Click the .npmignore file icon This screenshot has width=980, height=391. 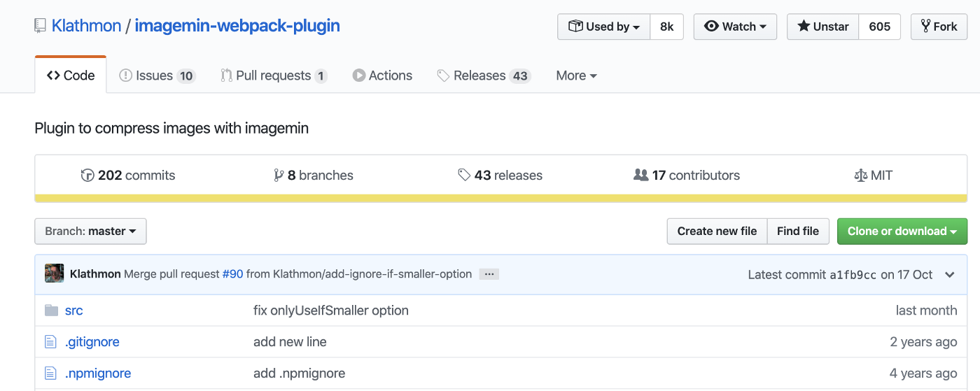coord(50,374)
